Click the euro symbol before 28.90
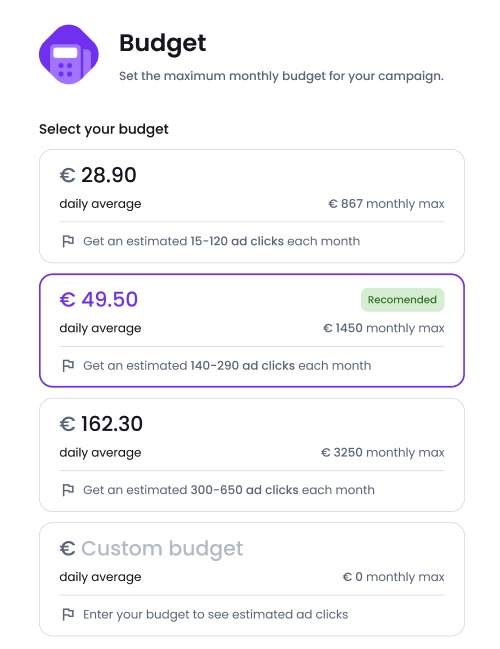This screenshot has height=649, width=500. point(67,175)
